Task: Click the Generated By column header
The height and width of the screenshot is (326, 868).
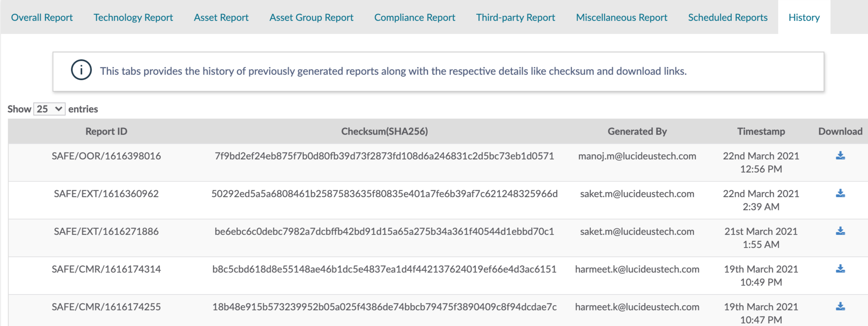Action: tap(637, 131)
